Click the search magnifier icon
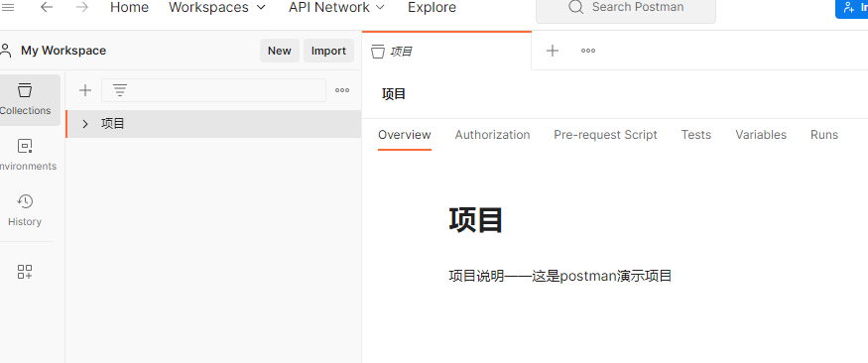Image resolution: width=868 pixels, height=363 pixels. (576, 7)
